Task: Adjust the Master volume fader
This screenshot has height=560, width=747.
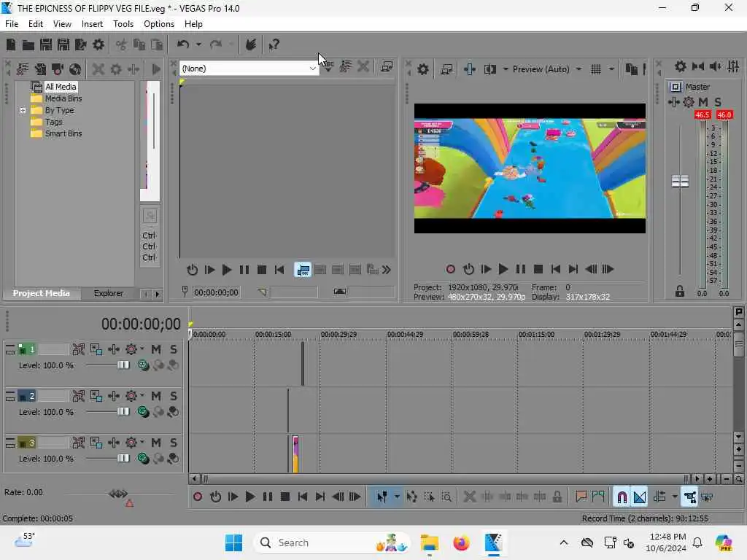Action: (680, 181)
